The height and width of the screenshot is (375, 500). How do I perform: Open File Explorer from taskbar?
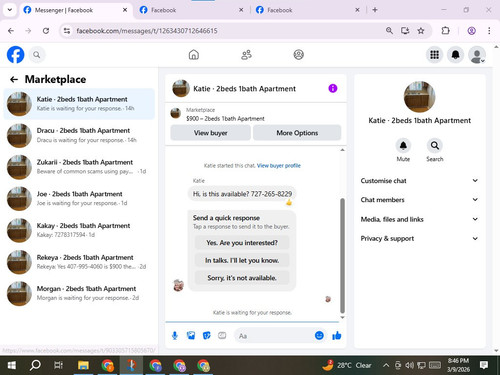tap(83, 365)
